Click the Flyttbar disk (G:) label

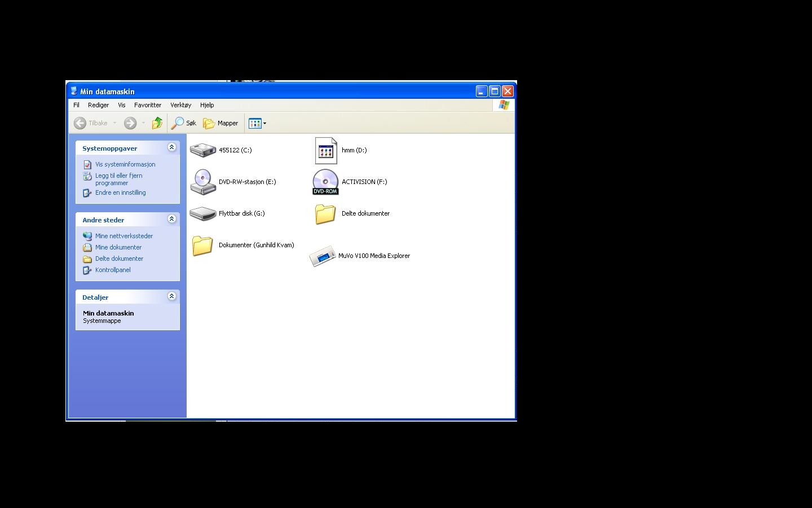click(242, 213)
